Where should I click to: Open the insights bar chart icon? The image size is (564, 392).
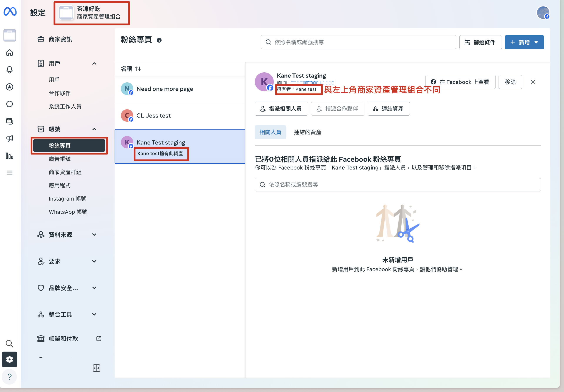click(10, 156)
